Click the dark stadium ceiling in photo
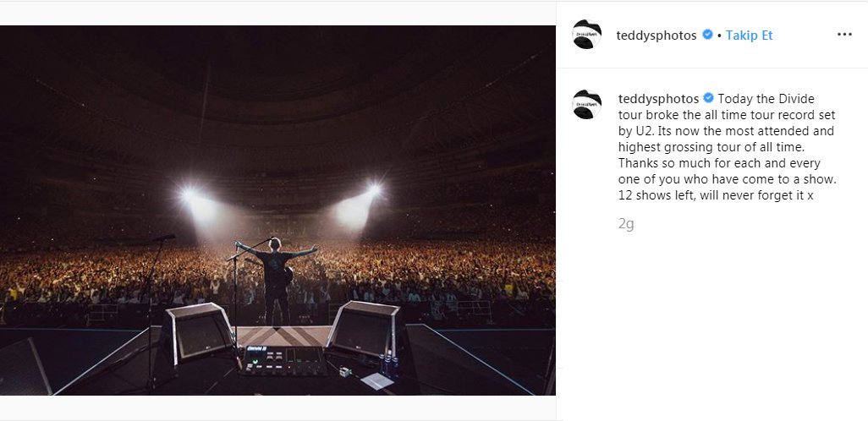This screenshot has height=421, width=868. click(279, 76)
